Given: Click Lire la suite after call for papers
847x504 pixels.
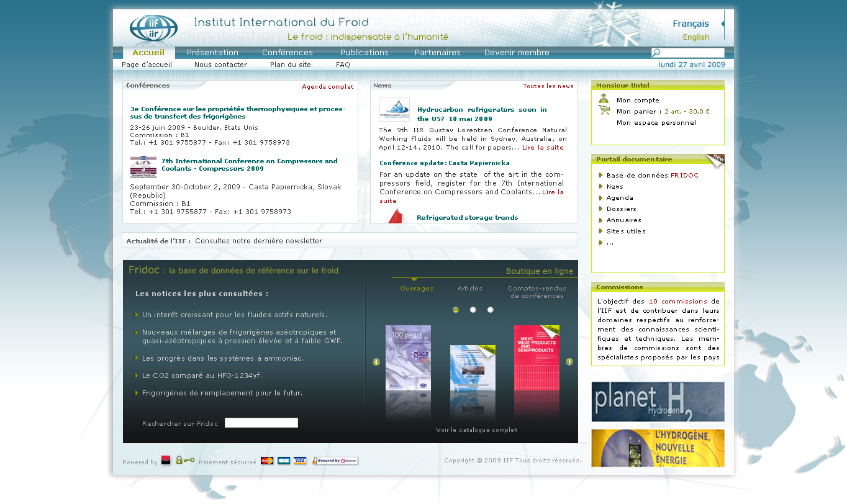Looking at the screenshot, I should [x=543, y=148].
